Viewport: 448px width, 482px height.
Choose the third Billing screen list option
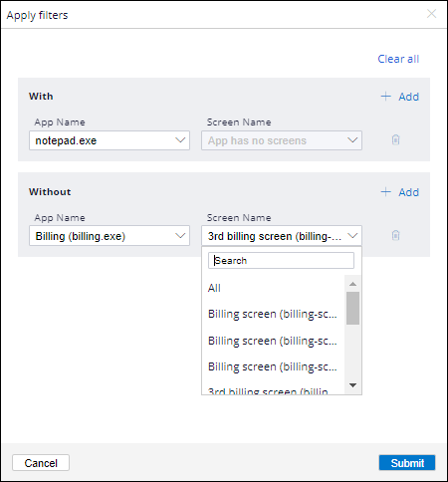(274, 366)
